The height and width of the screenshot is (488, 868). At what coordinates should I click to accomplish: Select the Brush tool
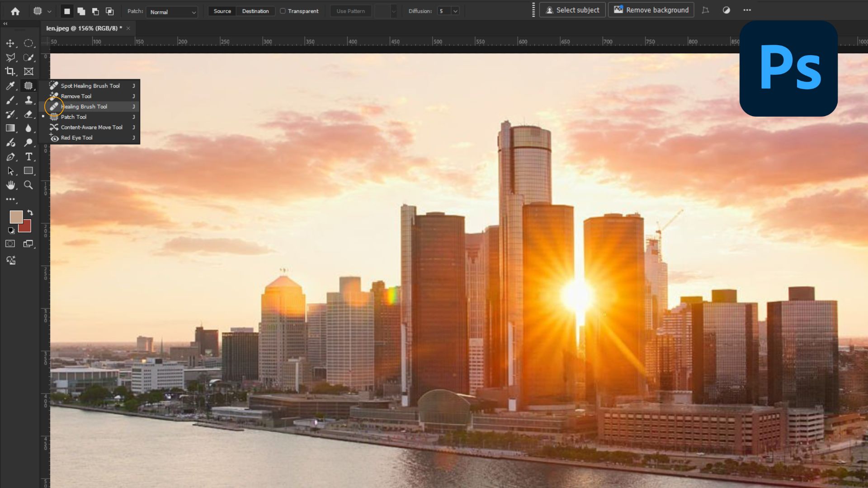tap(10, 100)
